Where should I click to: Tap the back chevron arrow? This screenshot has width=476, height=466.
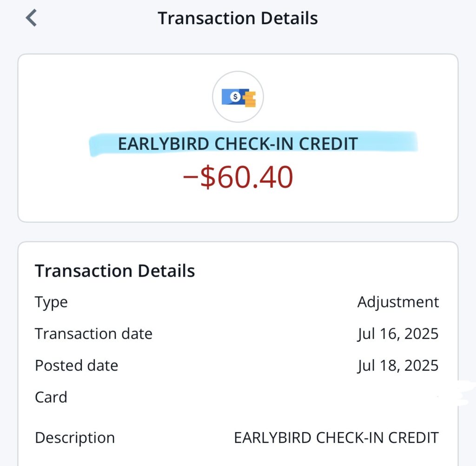31,19
